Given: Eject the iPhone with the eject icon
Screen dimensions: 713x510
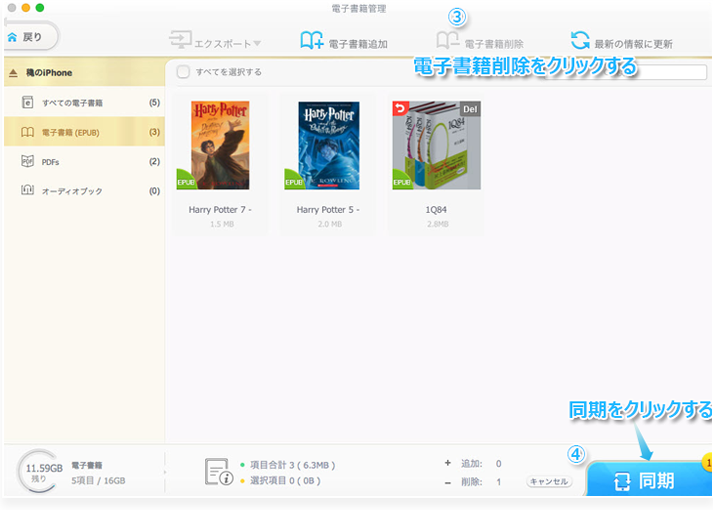Looking at the screenshot, I should click(x=13, y=73).
